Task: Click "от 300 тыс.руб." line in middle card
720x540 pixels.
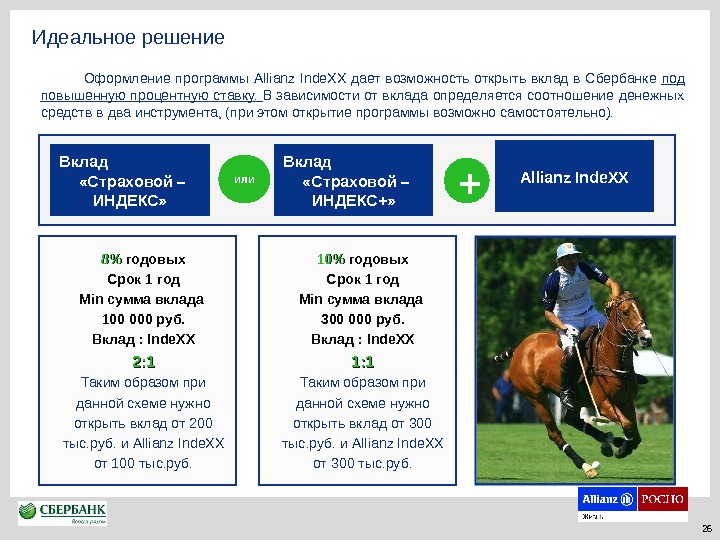Action: click(362, 463)
